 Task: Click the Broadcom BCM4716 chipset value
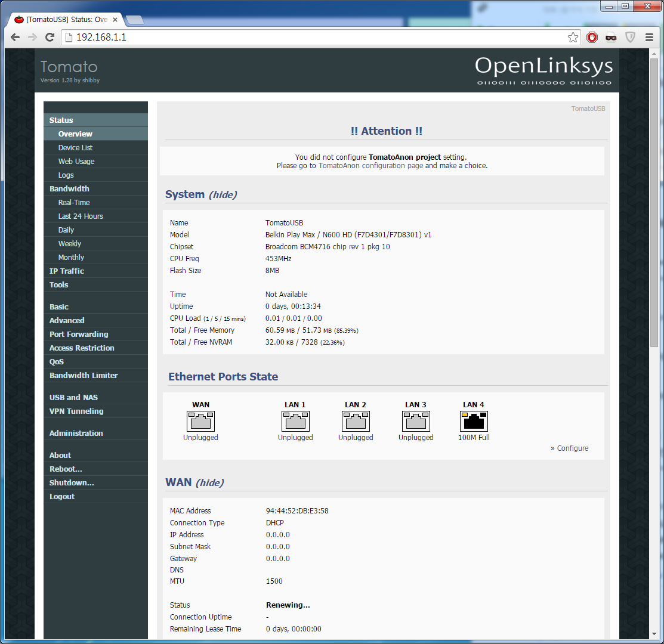pos(328,247)
